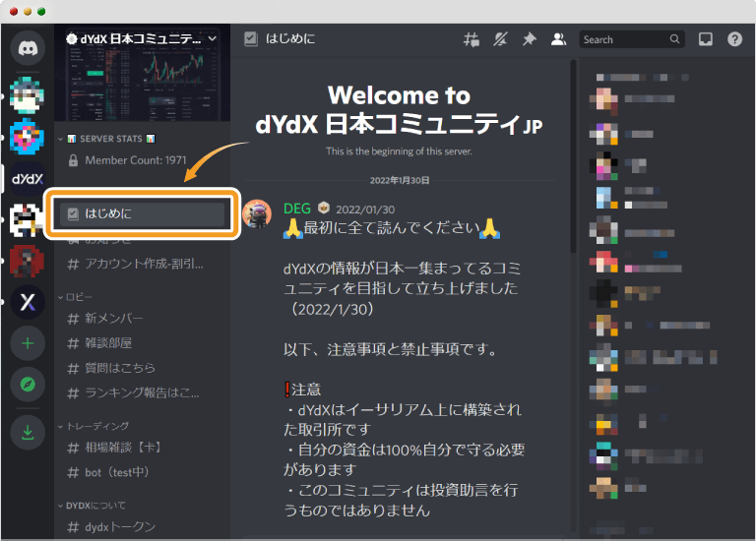
Task: Explore public servers compass icon
Action: click(28, 385)
